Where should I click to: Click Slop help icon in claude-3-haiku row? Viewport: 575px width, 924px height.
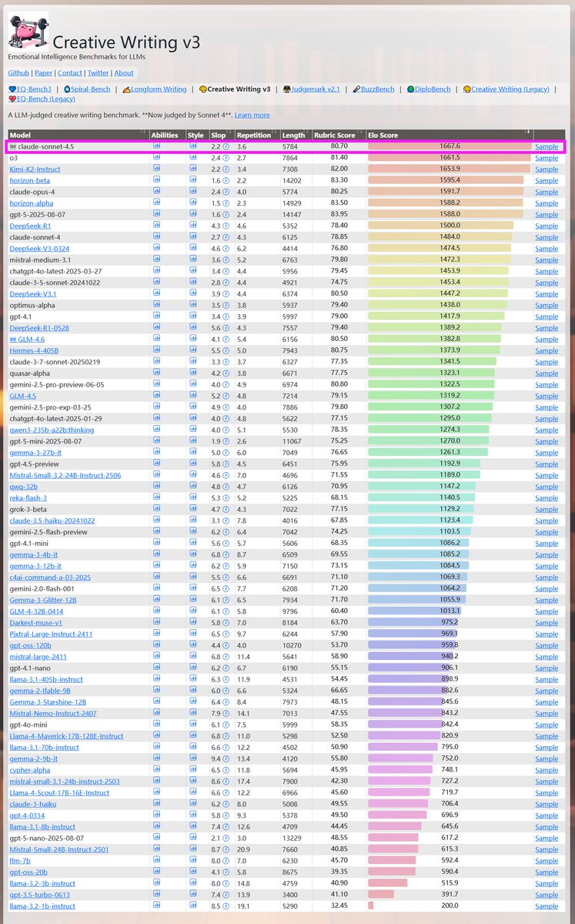coord(226,804)
